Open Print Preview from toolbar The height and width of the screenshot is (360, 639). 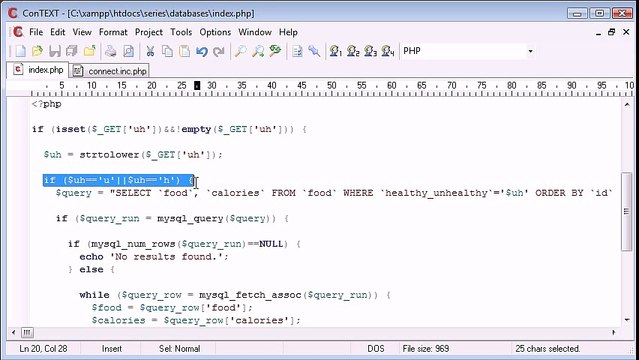[x=128, y=51]
